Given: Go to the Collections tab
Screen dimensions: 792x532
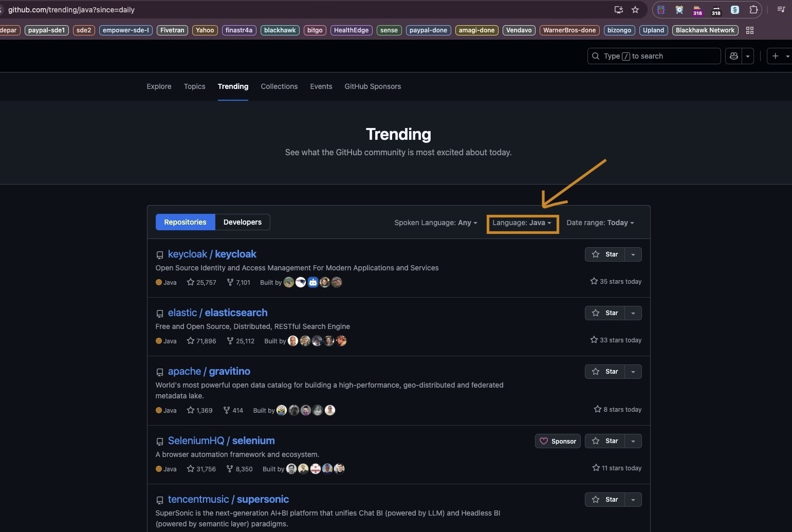Looking at the screenshot, I should 279,86.
